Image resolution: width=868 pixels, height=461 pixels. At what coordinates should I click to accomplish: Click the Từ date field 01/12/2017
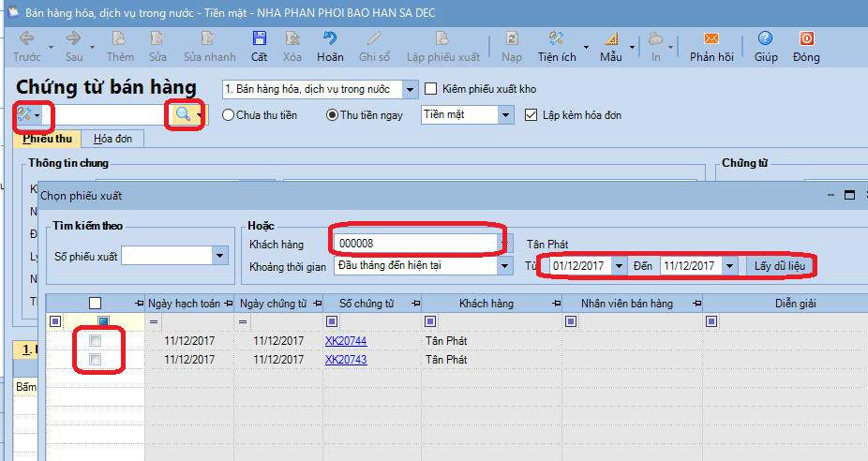(x=580, y=266)
